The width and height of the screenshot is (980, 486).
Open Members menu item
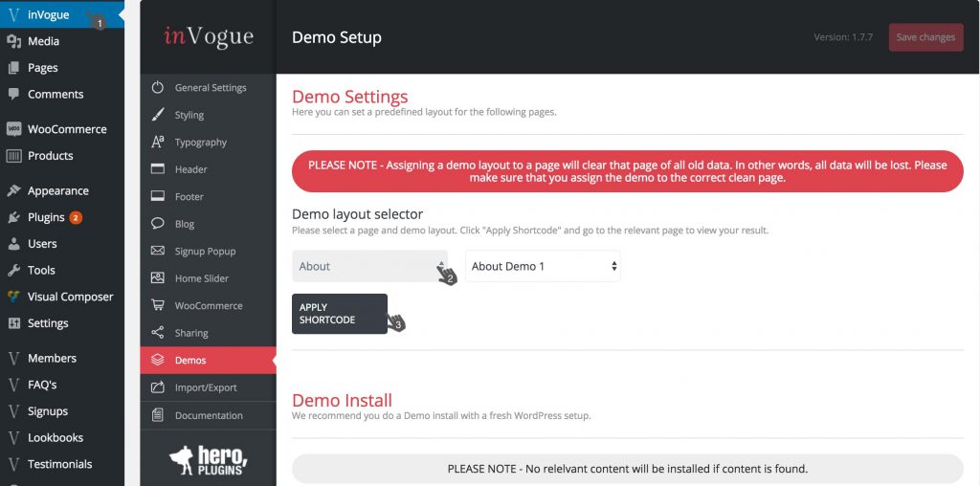coord(62,359)
